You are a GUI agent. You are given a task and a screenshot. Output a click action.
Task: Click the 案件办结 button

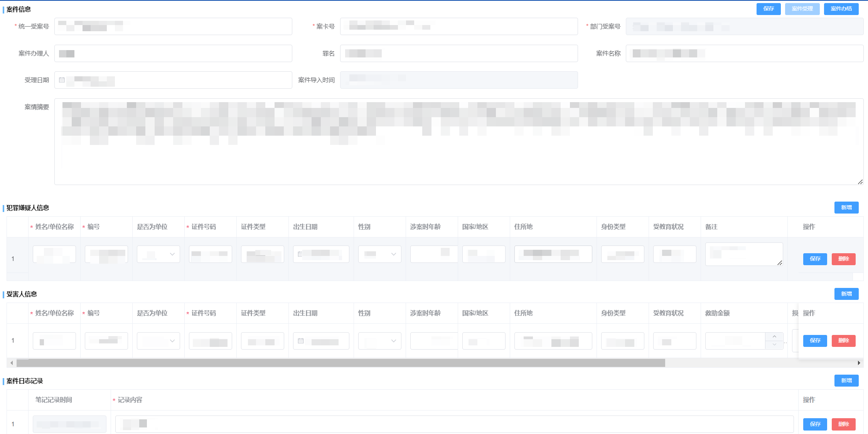(841, 9)
